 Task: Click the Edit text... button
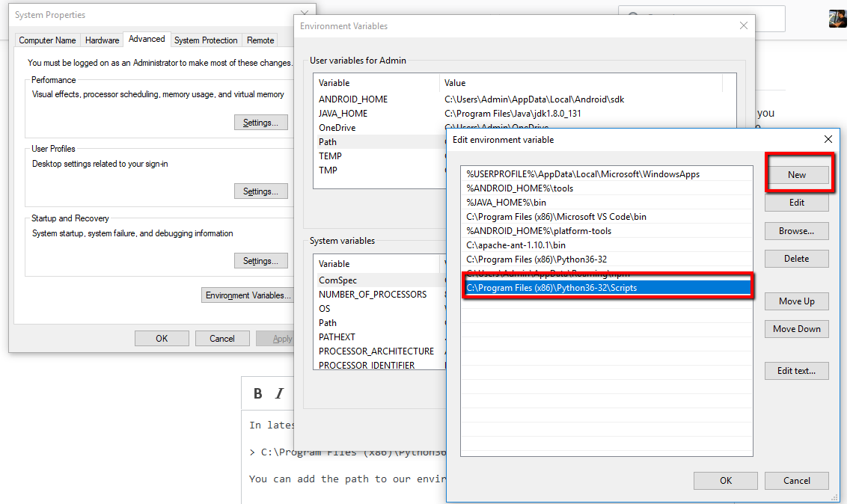(797, 370)
